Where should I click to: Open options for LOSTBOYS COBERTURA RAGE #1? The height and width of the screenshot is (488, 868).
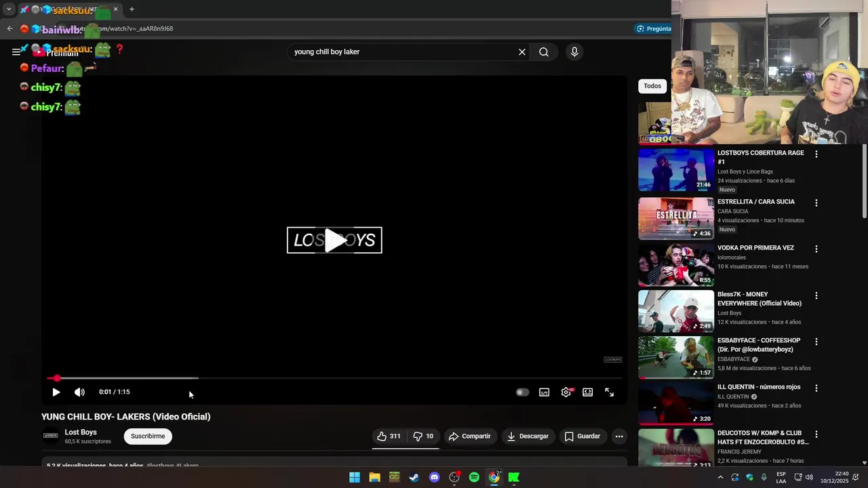(x=816, y=155)
